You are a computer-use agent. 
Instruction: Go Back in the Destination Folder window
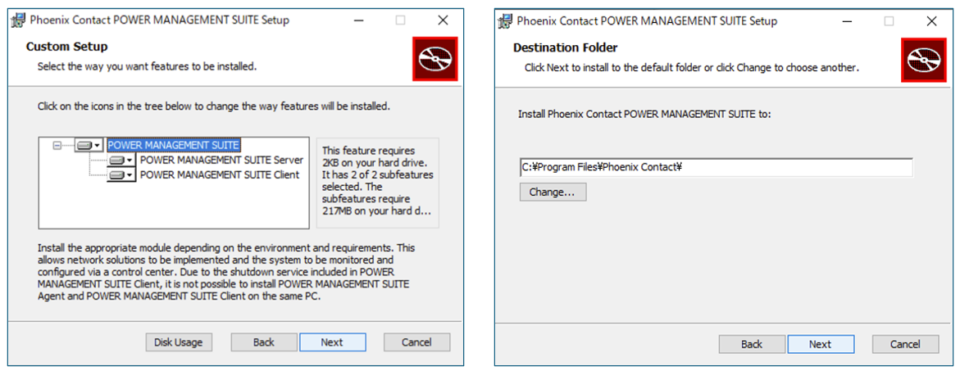coord(752,344)
